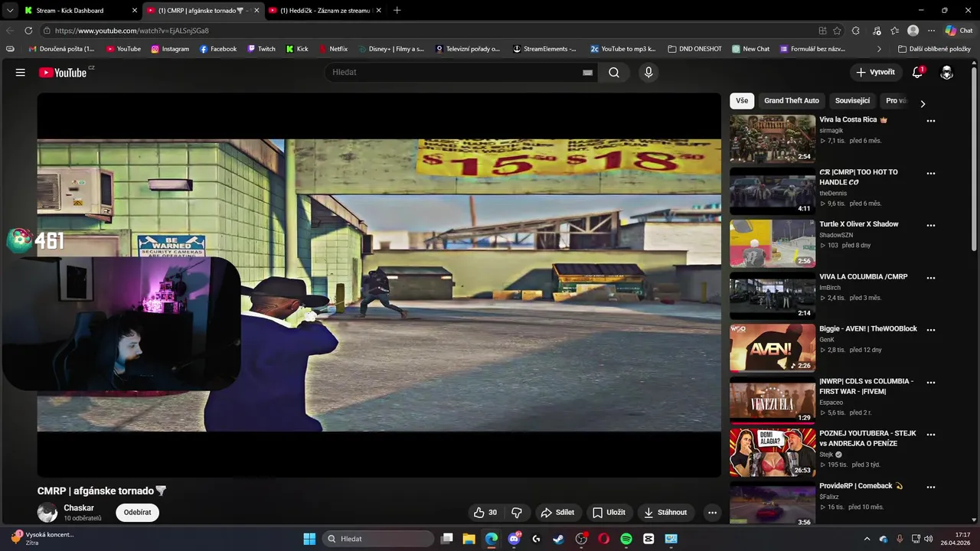Image resolution: width=980 pixels, height=551 pixels.
Task: Open the ProvideRP | Comeback thumbnail
Action: pos(773,504)
